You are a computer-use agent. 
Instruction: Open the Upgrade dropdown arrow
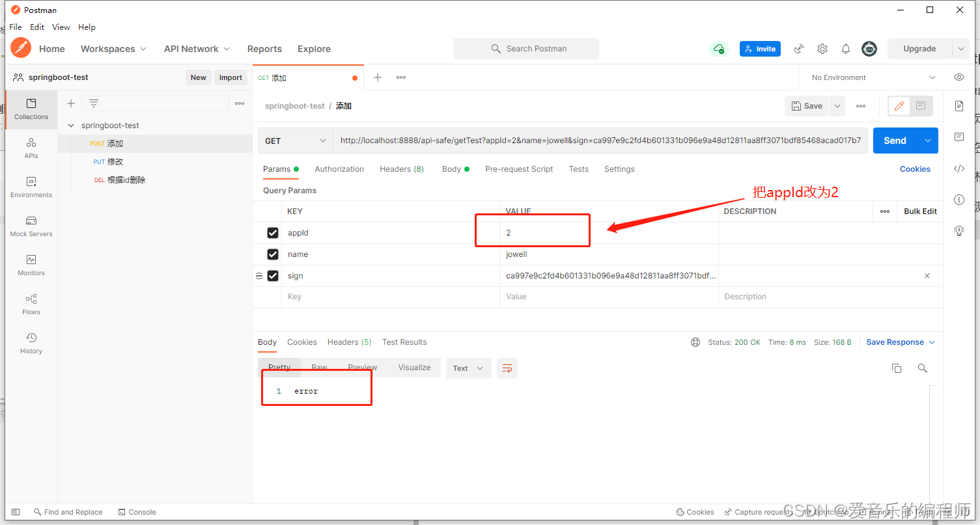point(960,49)
